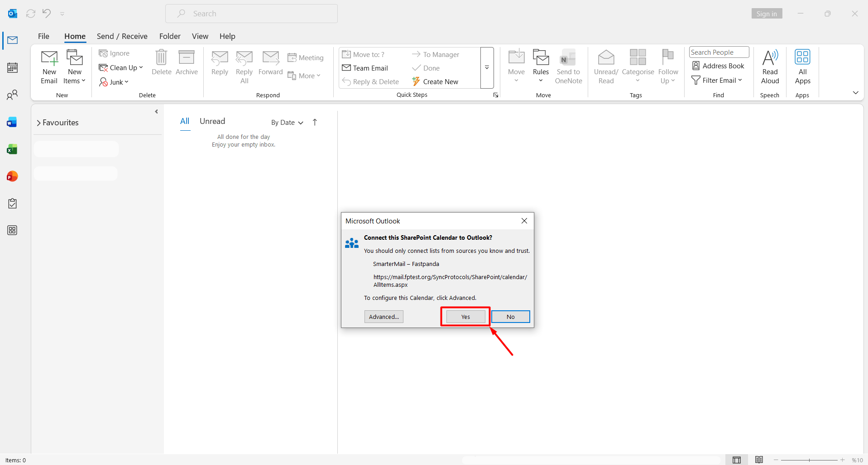Expand the Quick Steps gallery
This screenshot has width=868, height=465.
coord(487,68)
